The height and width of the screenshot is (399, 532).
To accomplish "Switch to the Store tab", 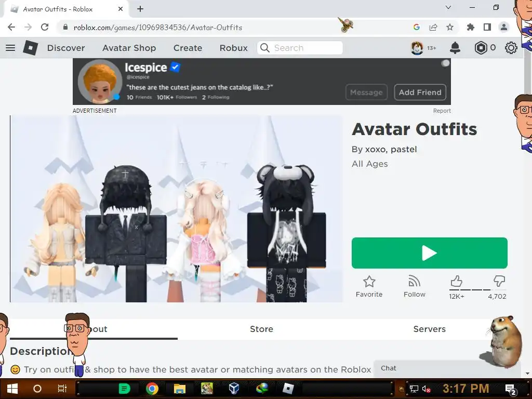I will [262, 329].
